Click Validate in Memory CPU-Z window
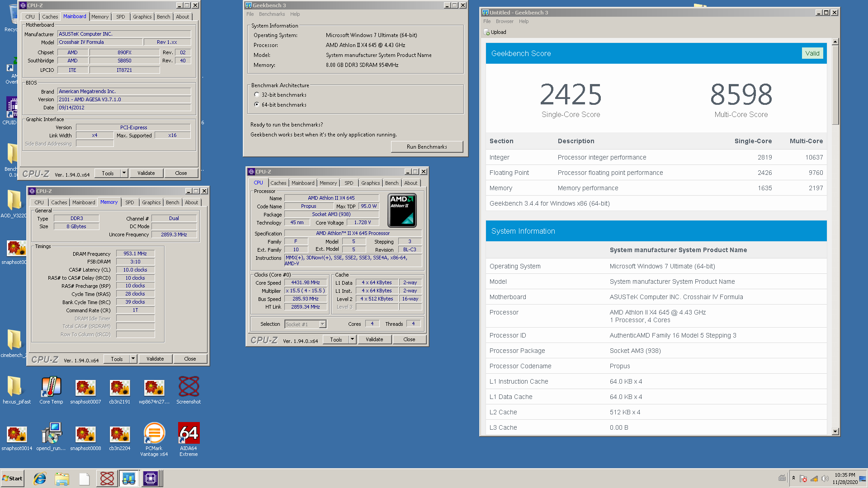Screen dimensions: 868x488 click(155, 359)
